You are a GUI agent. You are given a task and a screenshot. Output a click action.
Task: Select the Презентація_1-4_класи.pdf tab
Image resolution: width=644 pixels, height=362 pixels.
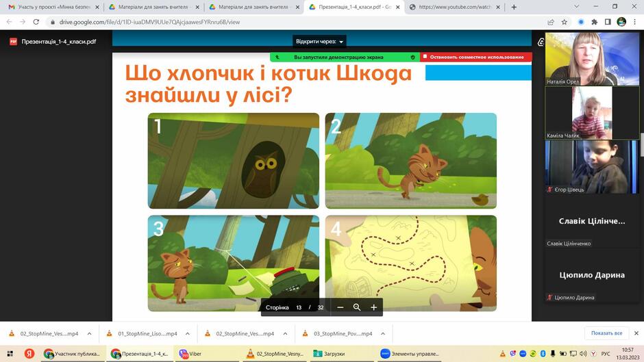(354, 7)
